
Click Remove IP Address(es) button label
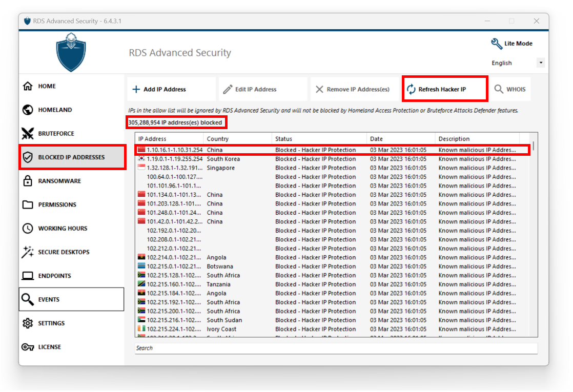click(358, 90)
